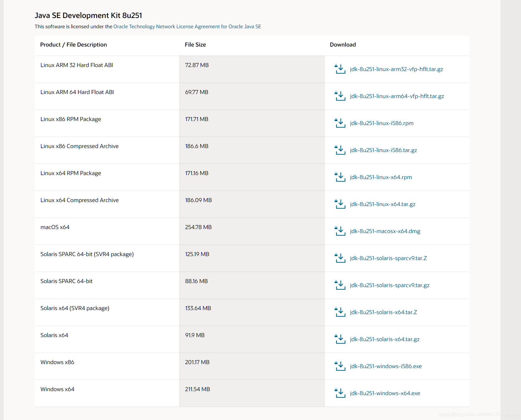Viewport: 521px width, 420px height.
Task: Open the Oracle Technology Network License Agreement link
Action: (187, 26)
